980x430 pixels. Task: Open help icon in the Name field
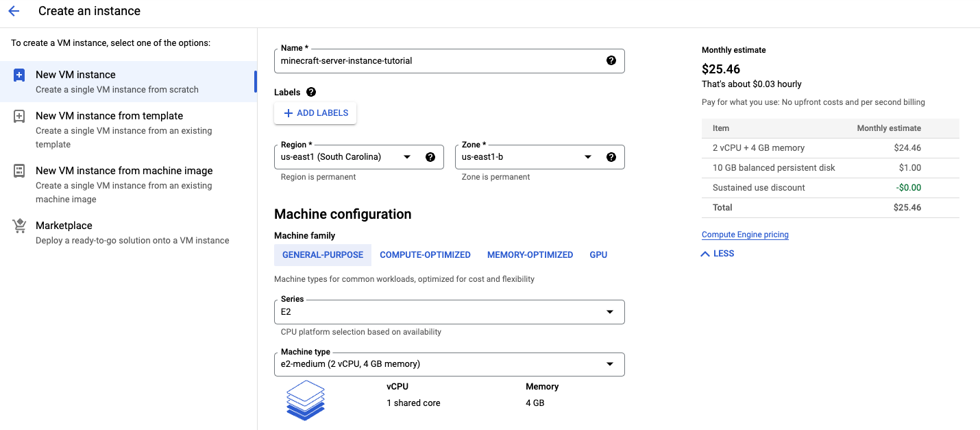pyautogui.click(x=611, y=60)
